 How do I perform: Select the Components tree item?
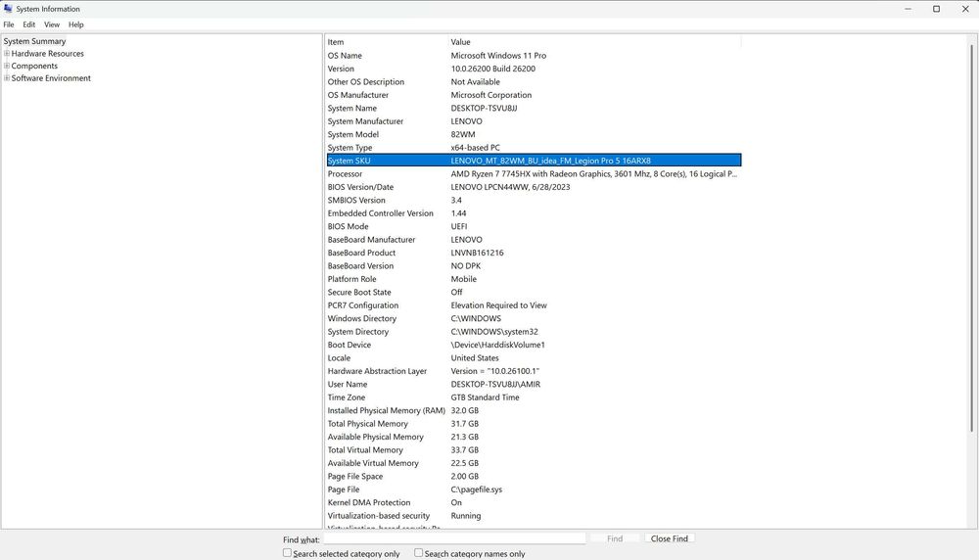[x=34, y=67]
